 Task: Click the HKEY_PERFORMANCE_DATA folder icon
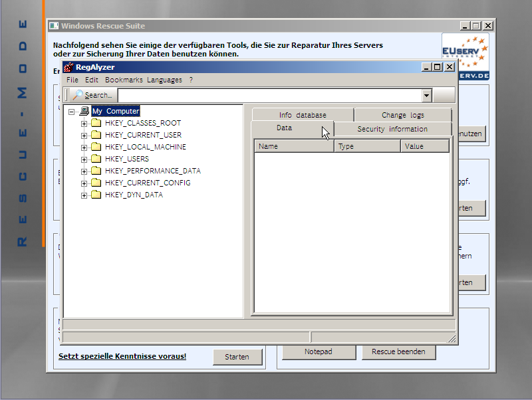coord(96,171)
